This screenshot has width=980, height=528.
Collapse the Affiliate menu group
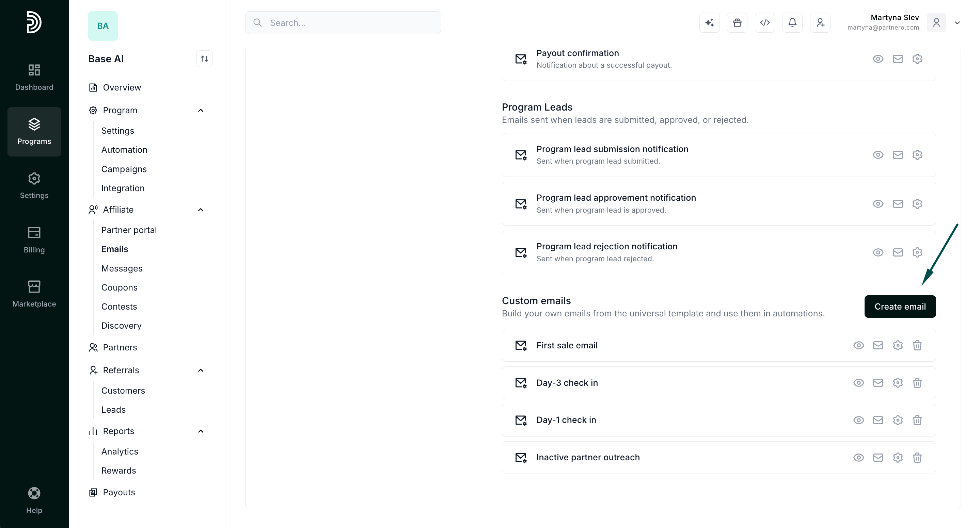coord(201,210)
